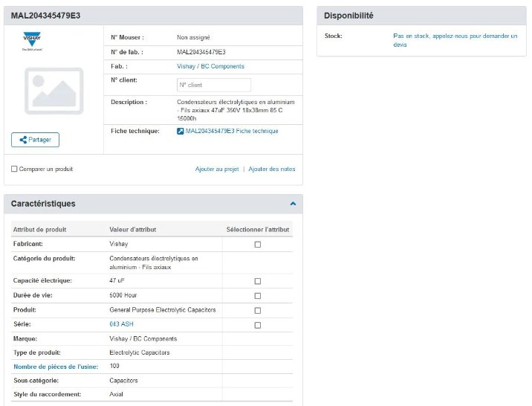Click the Capacitors subcategory value
The height and width of the screenshot is (406, 532).
(x=123, y=381)
